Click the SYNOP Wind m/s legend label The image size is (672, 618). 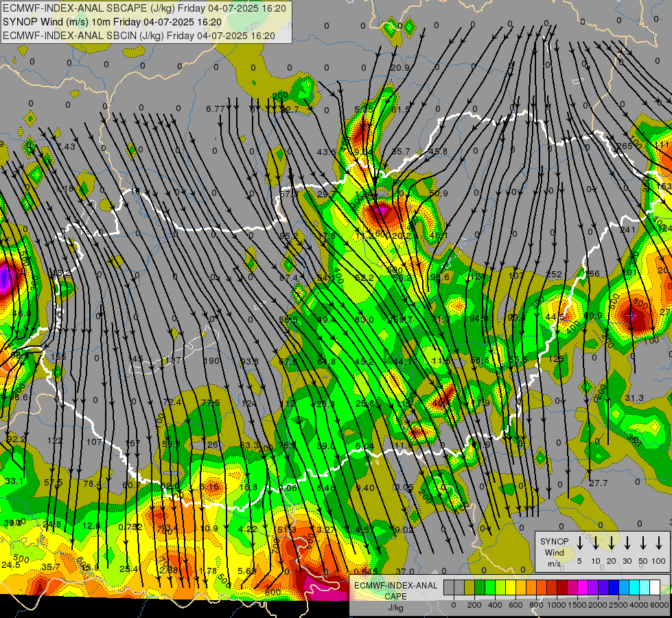(x=554, y=552)
